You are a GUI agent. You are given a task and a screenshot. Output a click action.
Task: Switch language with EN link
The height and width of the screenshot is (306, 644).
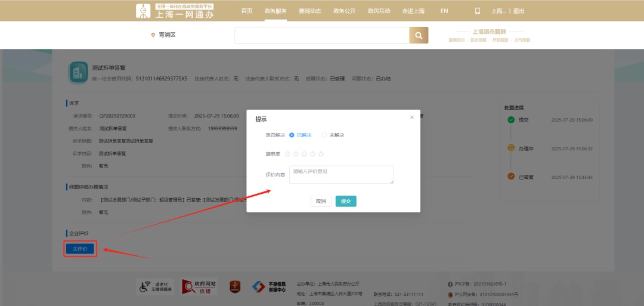click(444, 11)
